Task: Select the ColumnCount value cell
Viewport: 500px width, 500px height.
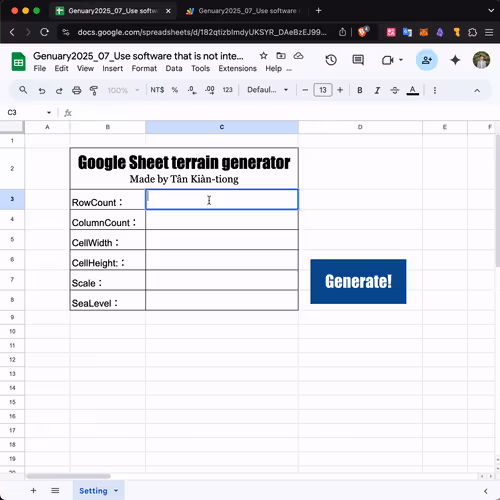Action: [222, 220]
